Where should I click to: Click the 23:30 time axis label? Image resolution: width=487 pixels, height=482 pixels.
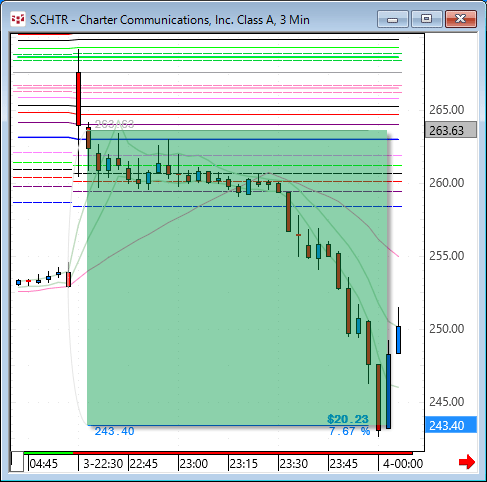click(x=294, y=464)
